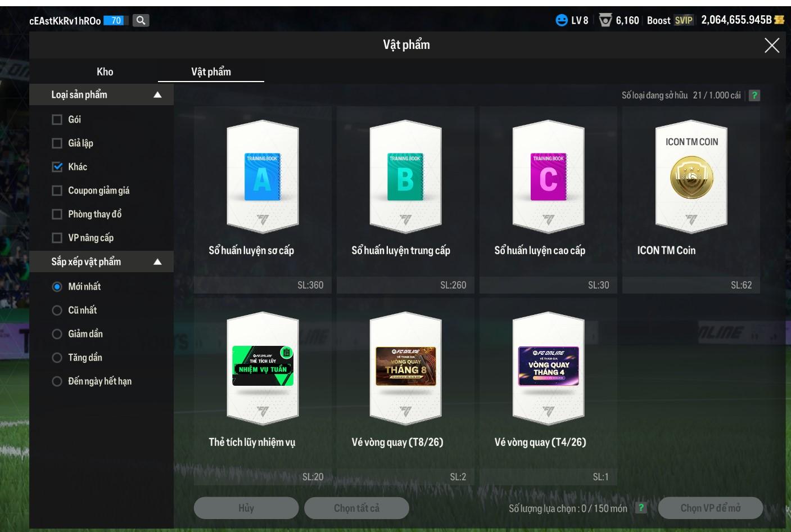Select the Giảm dần sort option
The image size is (791, 532).
[x=57, y=334]
